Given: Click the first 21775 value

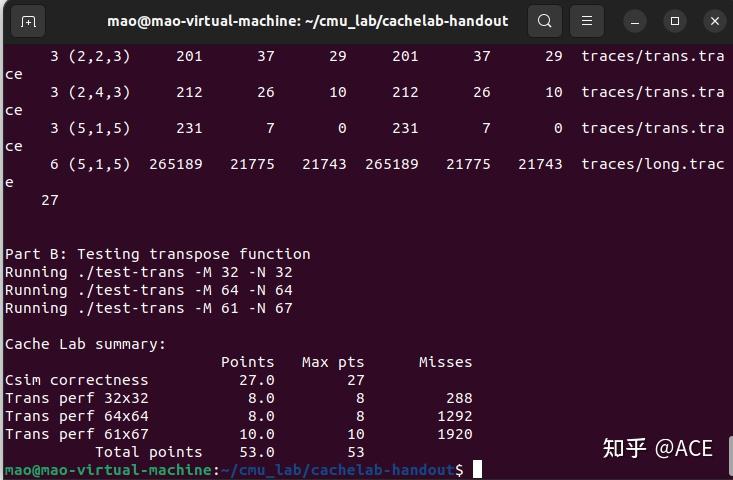Looking at the screenshot, I should pyautogui.click(x=252, y=165).
